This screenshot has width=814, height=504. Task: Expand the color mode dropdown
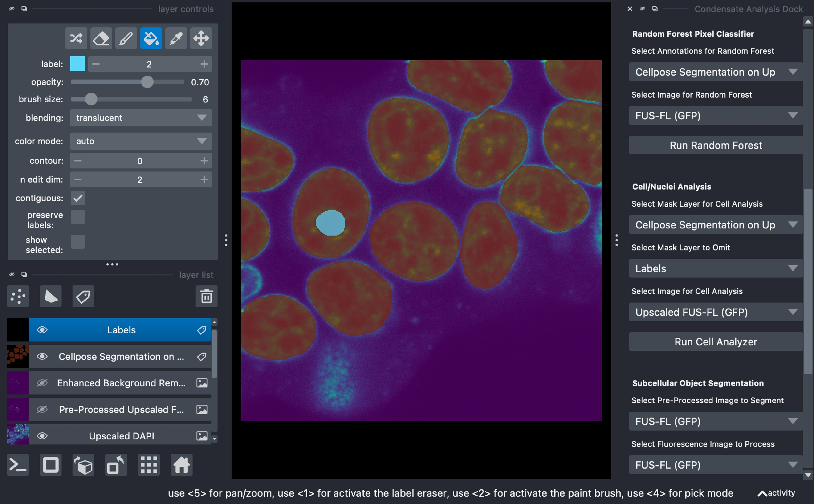(141, 141)
